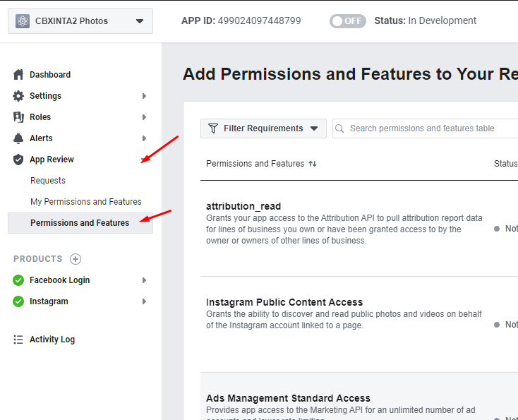Viewport: 518px width, 420px height.
Task: Click the Alerts label in sidebar
Action: click(x=41, y=138)
